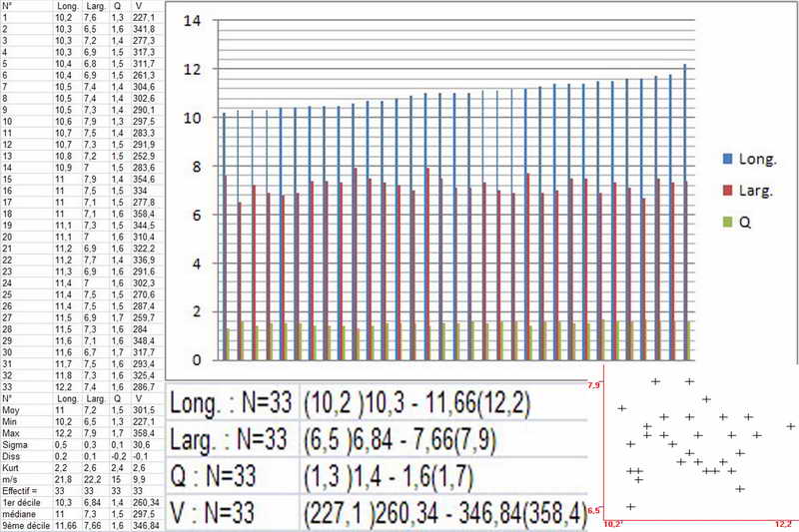Viewport: 799px width, 532px height.
Task: Select the 'Larg. : N=33' summary cell
Action: point(232,439)
